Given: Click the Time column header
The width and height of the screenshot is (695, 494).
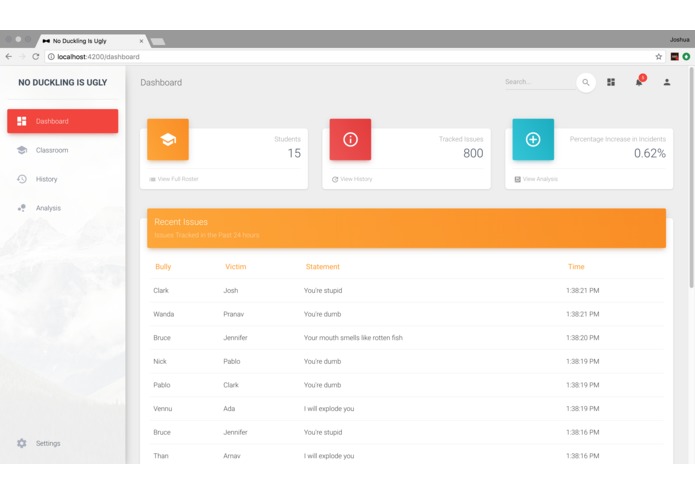Looking at the screenshot, I should click(576, 267).
